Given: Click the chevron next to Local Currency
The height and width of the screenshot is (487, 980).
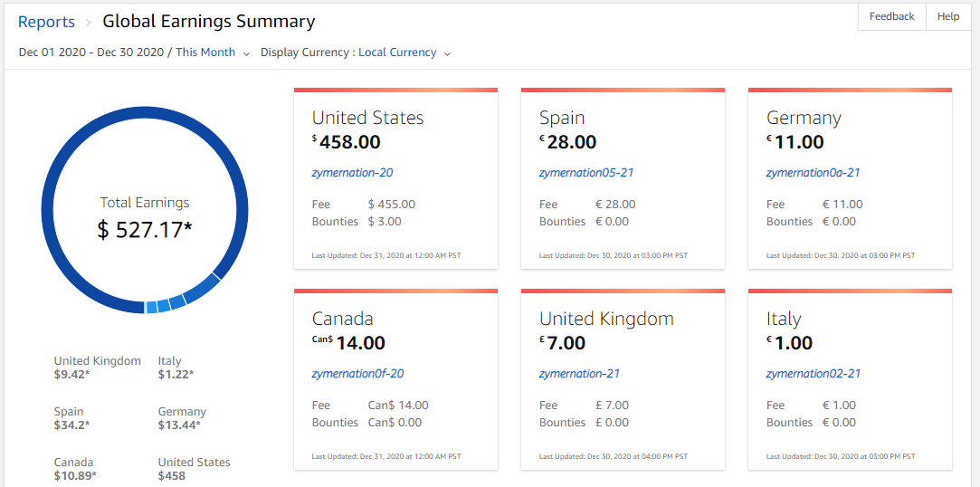Looking at the screenshot, I should [x=447, y=53].
